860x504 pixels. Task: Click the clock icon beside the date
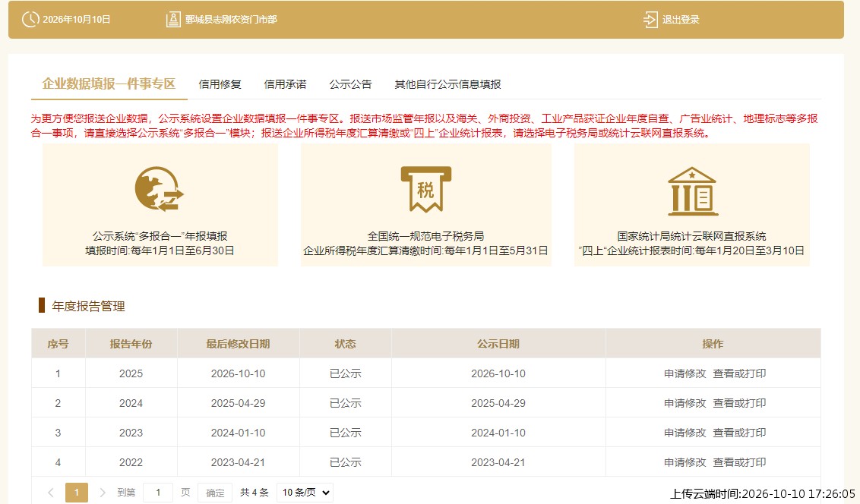tap(30, 19)
